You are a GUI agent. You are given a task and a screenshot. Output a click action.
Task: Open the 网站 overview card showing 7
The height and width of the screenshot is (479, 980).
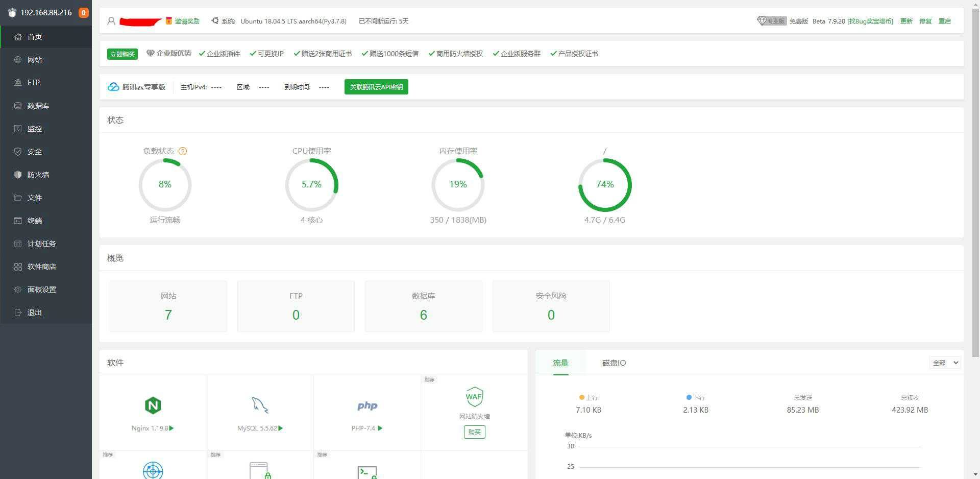168,306
